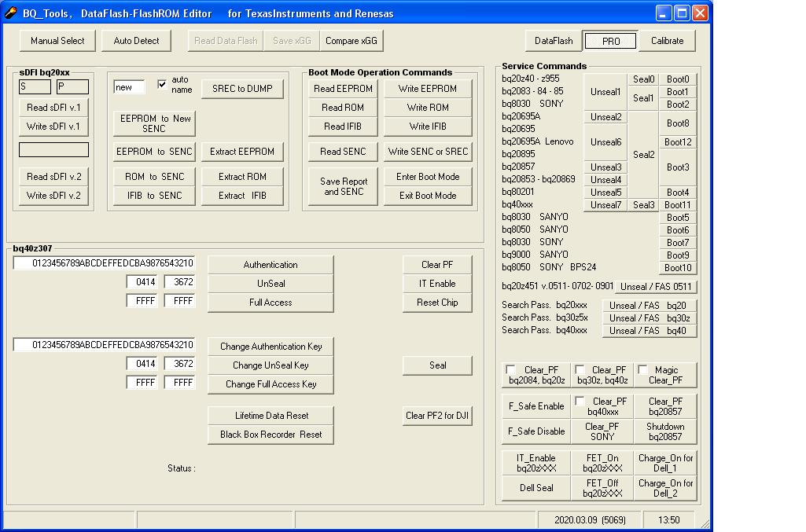
Task: Click Black Box Recorder Reset
Action: [271, 435]
